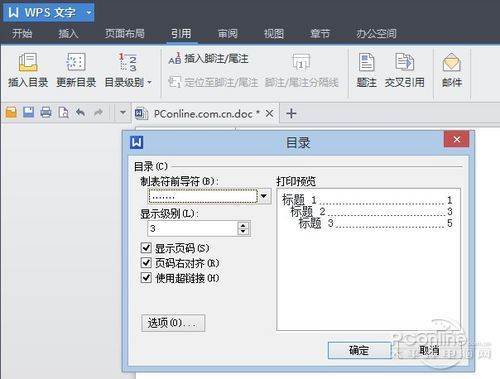
Task: Toggle Right-align page numbers (页码右对齐) checkbox
Action: [146, 263]
